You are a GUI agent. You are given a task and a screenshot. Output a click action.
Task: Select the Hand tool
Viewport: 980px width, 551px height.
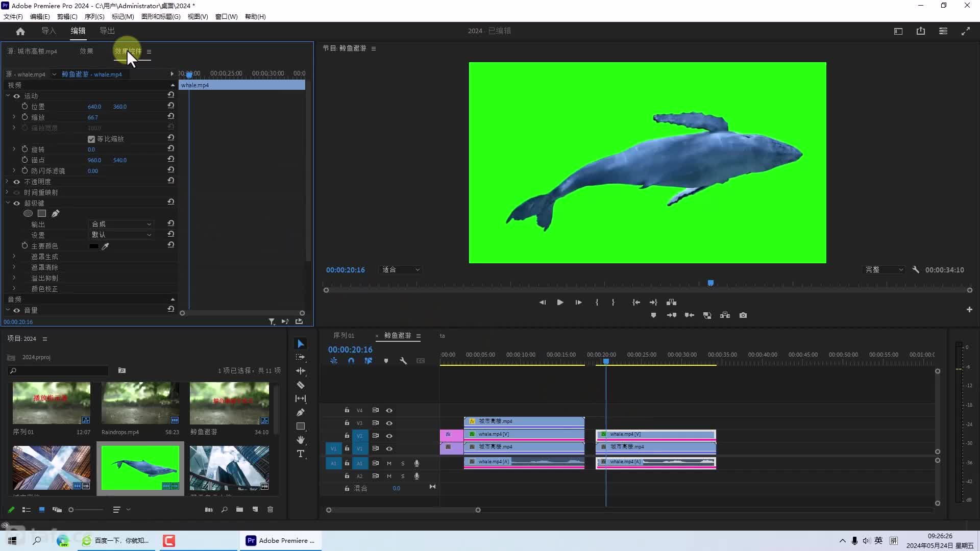pos(301,440)
